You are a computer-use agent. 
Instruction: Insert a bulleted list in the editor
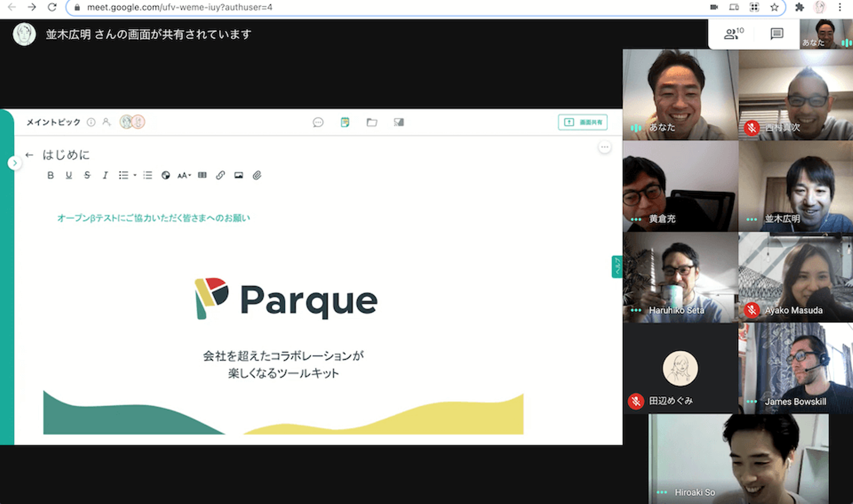(123, 175)
